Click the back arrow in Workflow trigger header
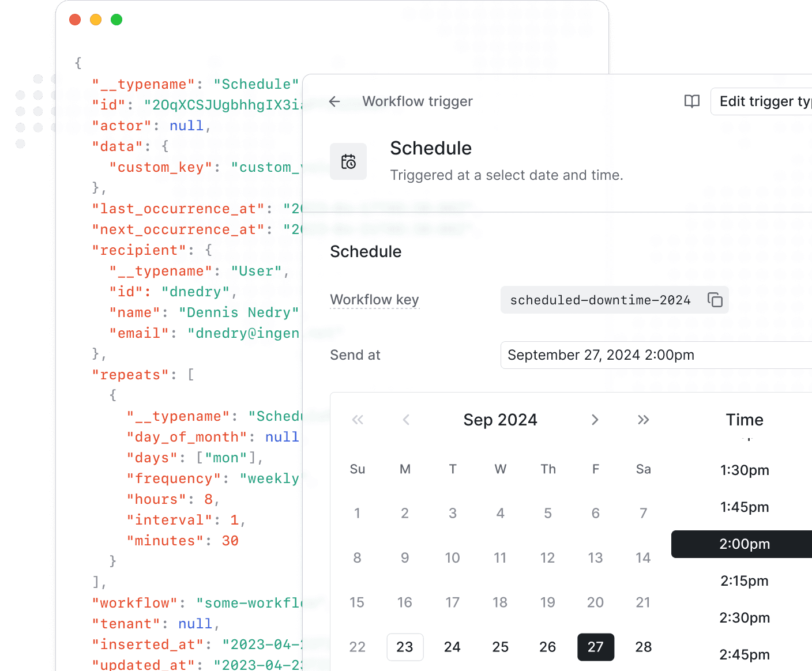 (334, 101)
